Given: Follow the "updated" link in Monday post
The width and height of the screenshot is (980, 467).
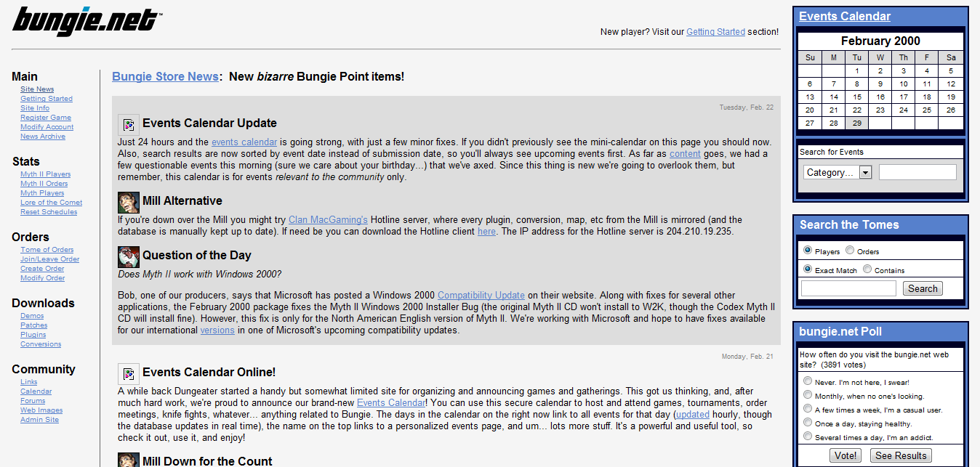Looking at the screenshot, I should coord(693,415).
